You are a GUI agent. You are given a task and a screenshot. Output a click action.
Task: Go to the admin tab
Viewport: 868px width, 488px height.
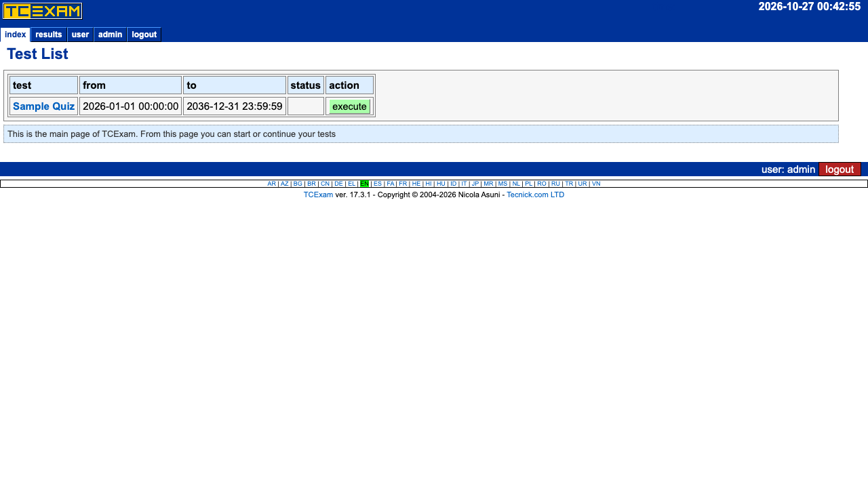click(x=110, y=35)
